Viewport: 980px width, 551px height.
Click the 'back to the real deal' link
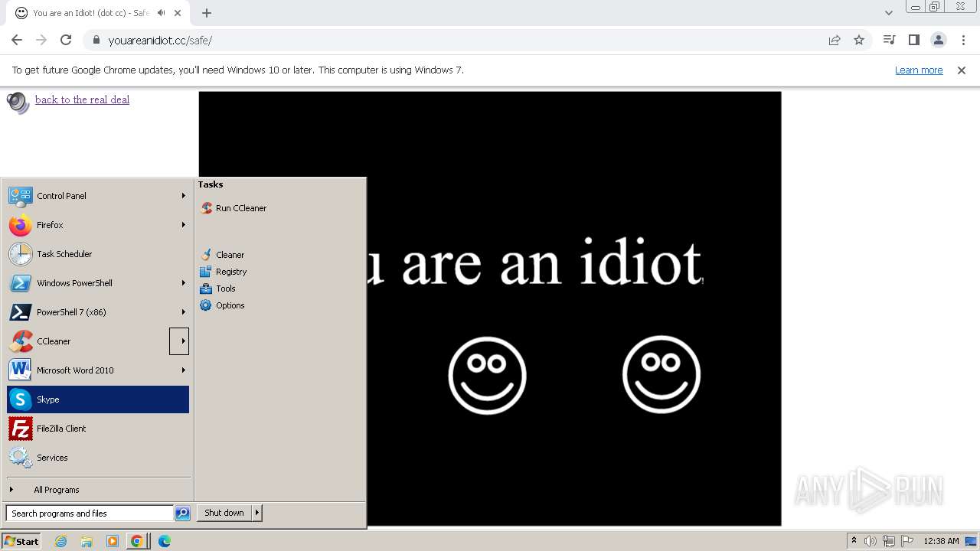82,99
